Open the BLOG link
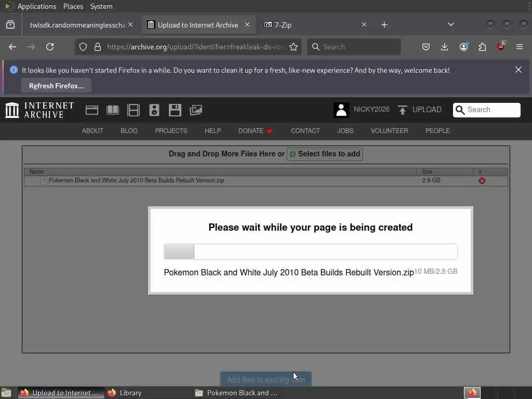This screenshot has height=399, width=532. [129, 131]
